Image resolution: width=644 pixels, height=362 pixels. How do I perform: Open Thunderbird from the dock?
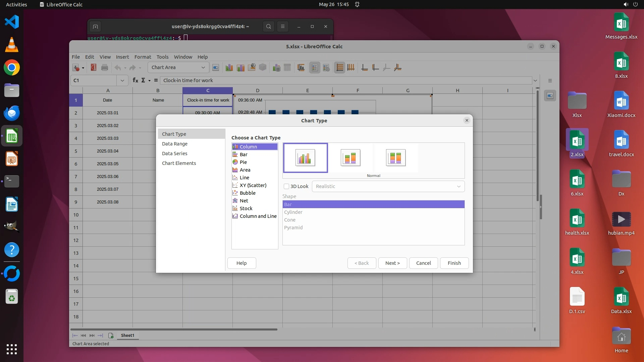(12, 113)
